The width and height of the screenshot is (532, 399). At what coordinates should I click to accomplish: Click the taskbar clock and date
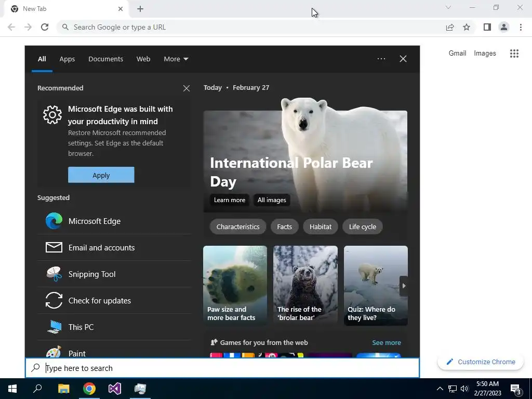pyautogui.click(x=487, y=389)
